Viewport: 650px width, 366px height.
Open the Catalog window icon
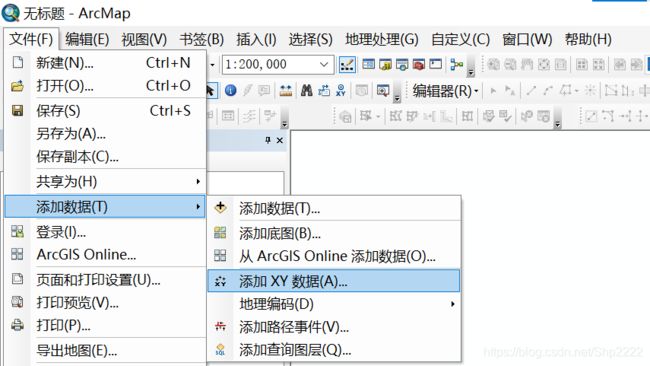[385, 65]
